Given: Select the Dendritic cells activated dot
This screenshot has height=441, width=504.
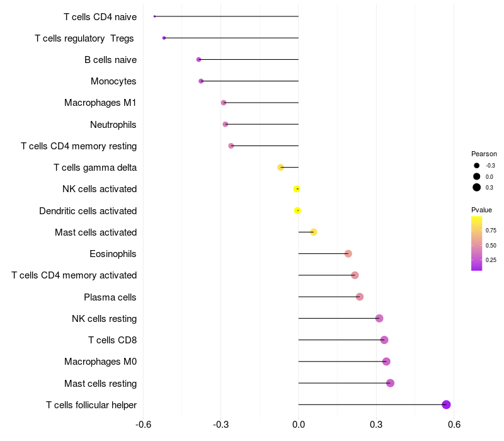Looking at the screenshot, I should pyautogui.click(x=297, y=210).
